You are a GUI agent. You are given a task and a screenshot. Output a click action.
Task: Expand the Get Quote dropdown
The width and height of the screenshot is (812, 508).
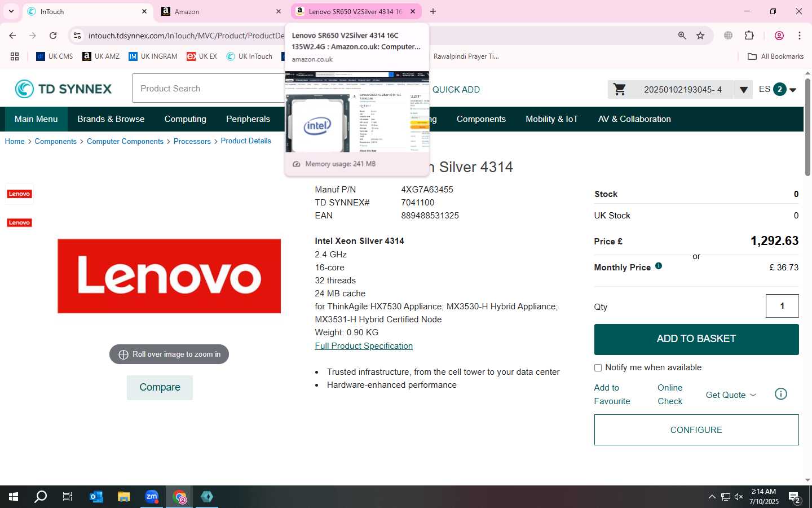(x=731, y=395)
